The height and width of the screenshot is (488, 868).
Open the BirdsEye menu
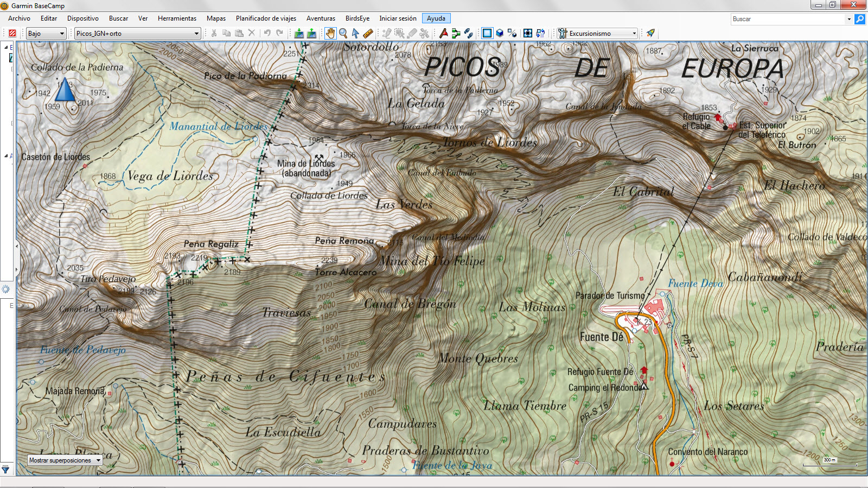click(x=357, y=18)
